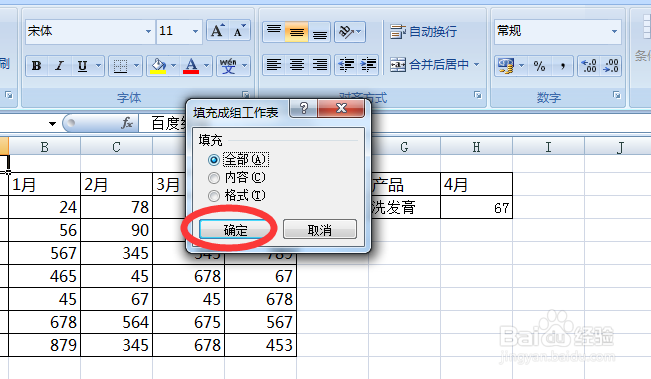The image size is (651, 379).
Task: Open fill color dropdown arrow
Action: click(x=174, y=66)
